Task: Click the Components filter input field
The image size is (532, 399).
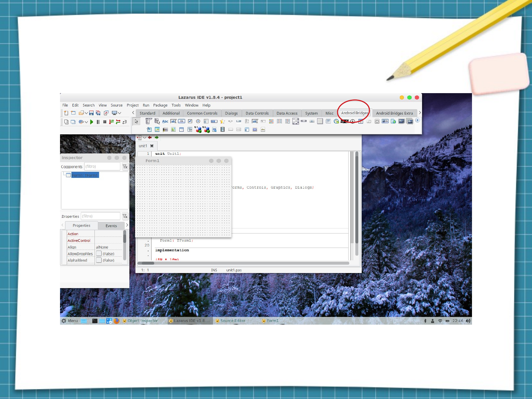Action: point(102,167)
